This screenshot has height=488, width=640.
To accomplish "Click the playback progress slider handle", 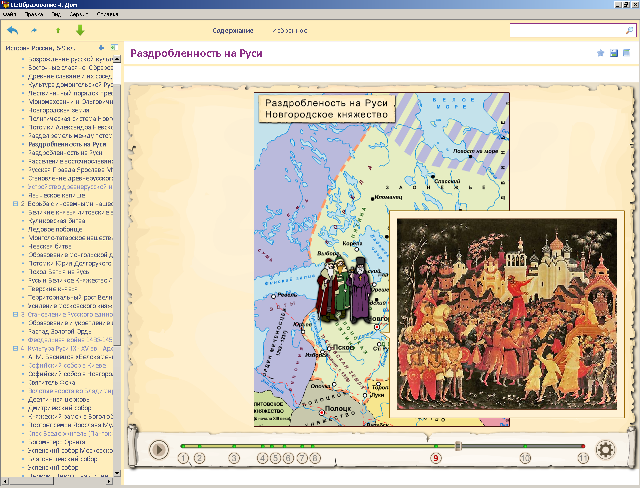I will point(458,446).
